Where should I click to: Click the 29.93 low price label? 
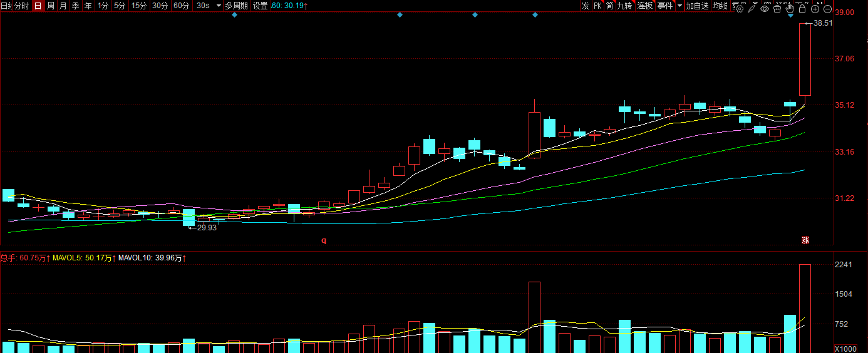(207, 228)
